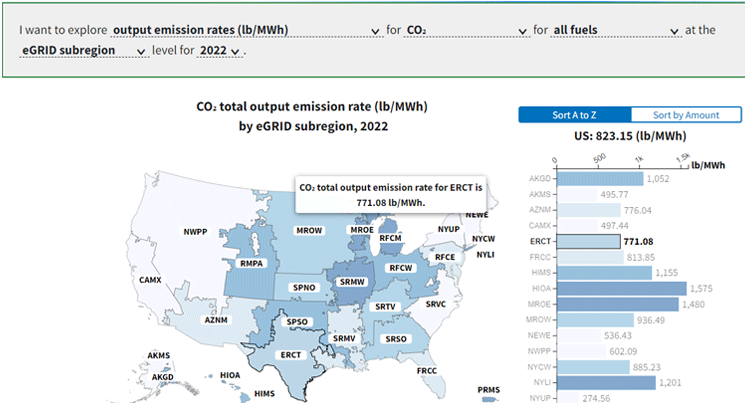Click the ERCT region on map

coord(291,355)
